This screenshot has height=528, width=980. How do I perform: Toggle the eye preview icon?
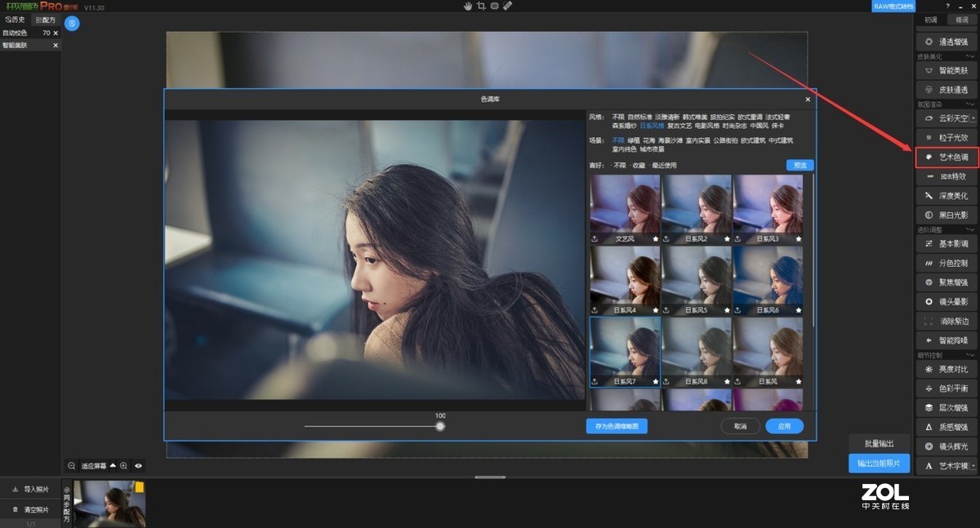coord(139,466)
